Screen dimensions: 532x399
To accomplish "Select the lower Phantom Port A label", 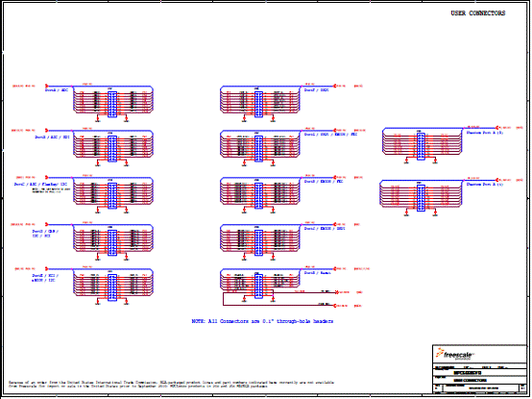I will (x=485, y=184).
